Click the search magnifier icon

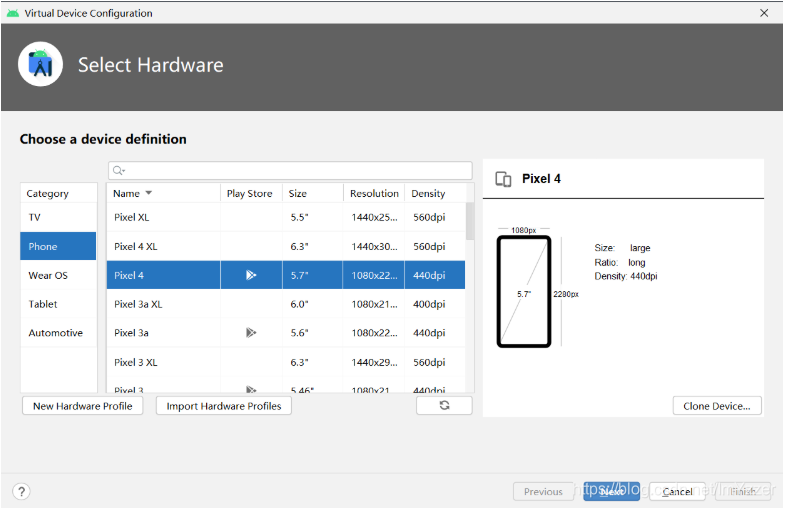coord(118,171)
